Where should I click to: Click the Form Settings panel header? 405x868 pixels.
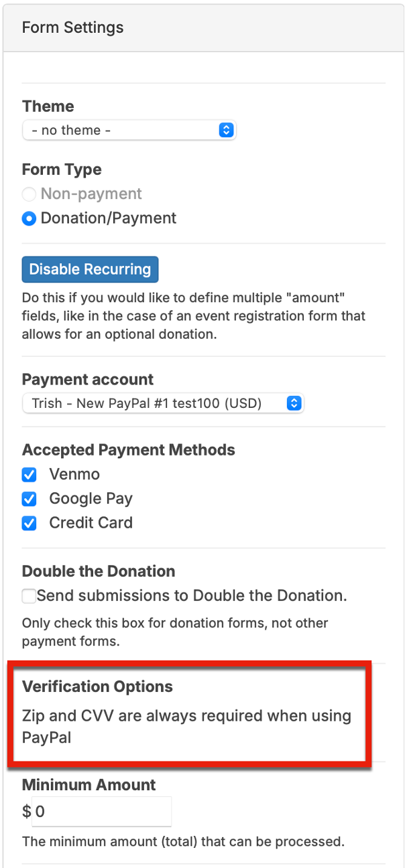[73, 27]
